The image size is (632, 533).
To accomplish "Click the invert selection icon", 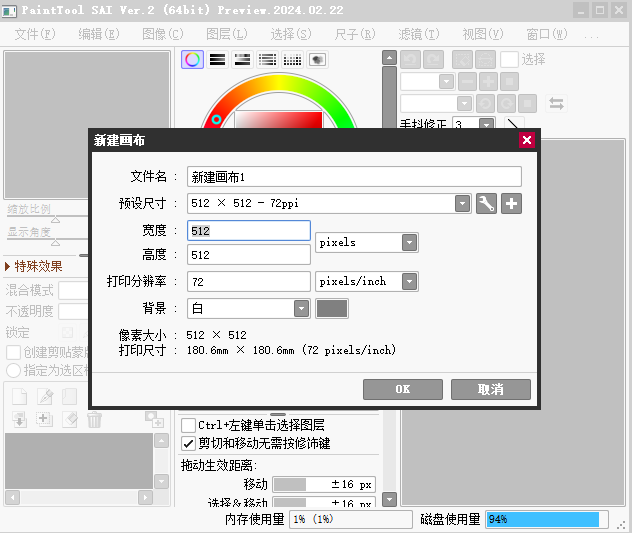I will pos(486,60).
